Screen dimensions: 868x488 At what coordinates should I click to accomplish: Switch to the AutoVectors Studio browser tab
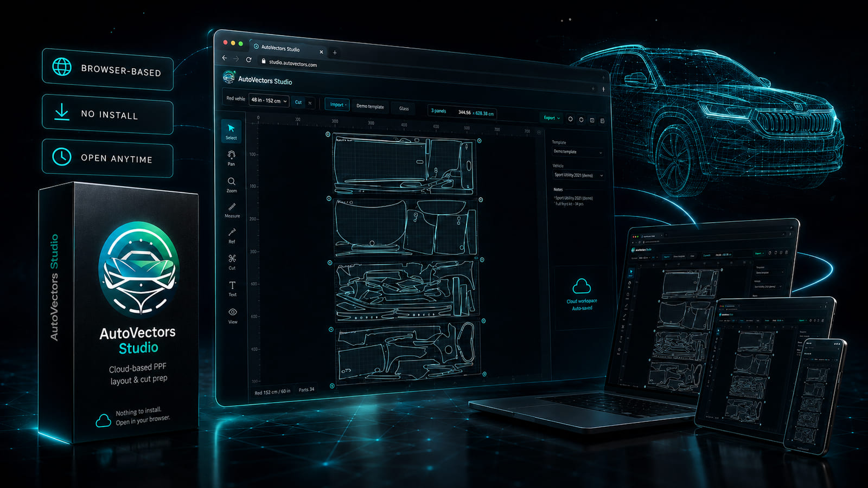[x=288, y=49]
